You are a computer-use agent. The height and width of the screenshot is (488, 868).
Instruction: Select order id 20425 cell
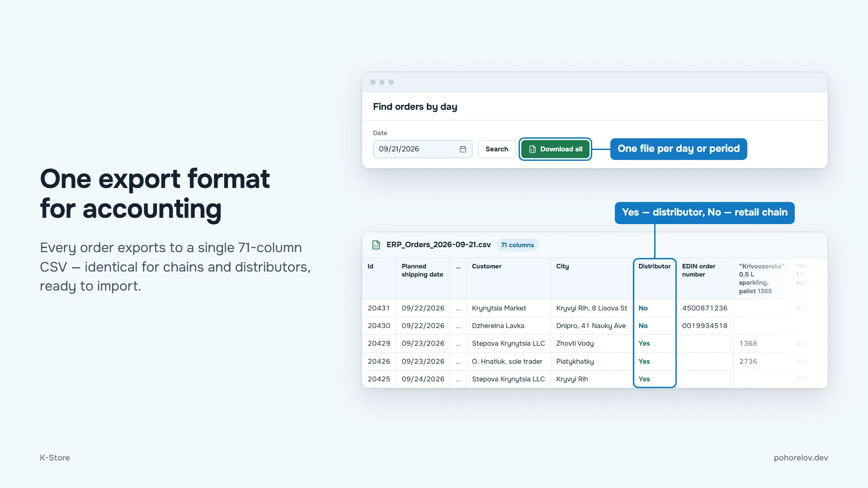(x=378, y=379)
